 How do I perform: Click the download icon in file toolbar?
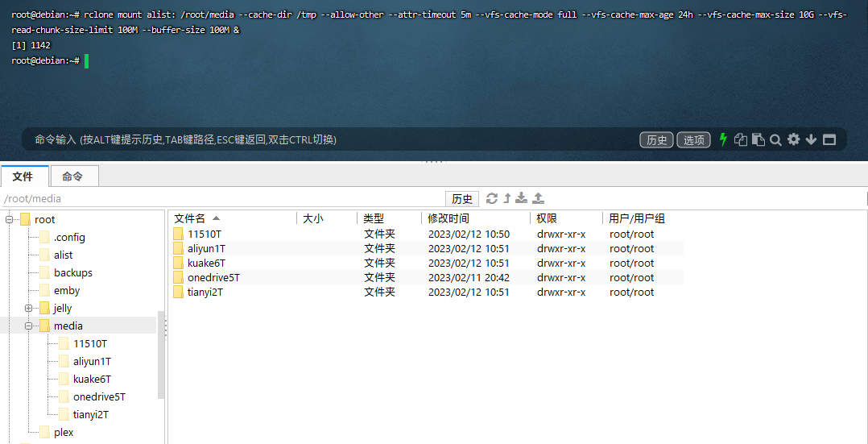[522, 198]
